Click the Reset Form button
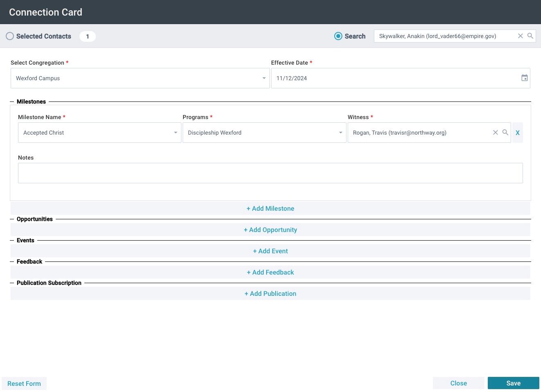Viewport: 541px width, 392px height. [x=24, y=383]
